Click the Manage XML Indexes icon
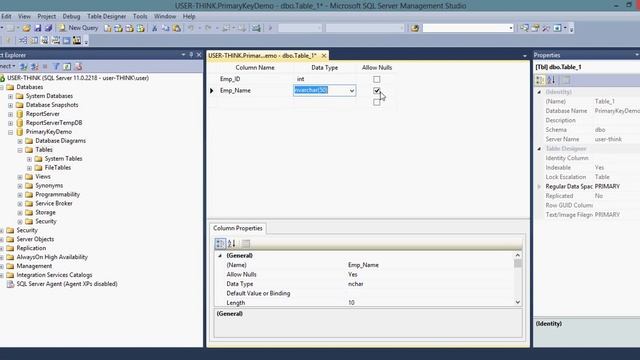This screenshot has width=640, height=360. (x=56, y=40)
